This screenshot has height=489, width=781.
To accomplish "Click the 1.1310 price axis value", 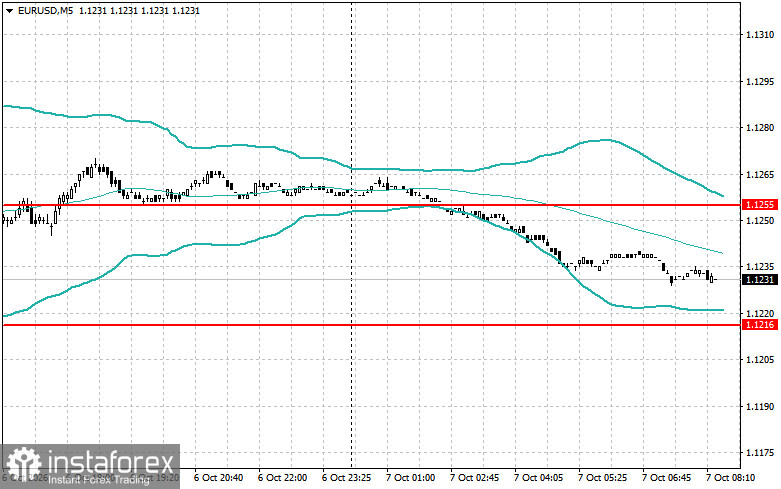I will [x=760, y=34].
